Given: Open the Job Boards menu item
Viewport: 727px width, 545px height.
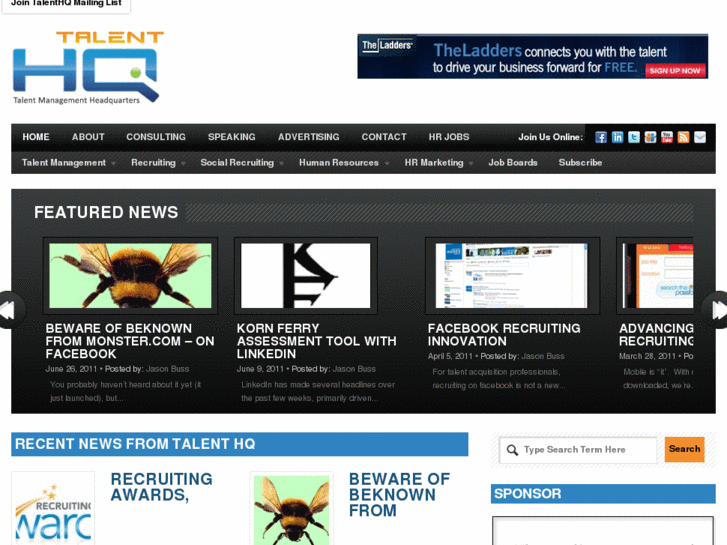Looking at the screenshot, I should 513,163.
